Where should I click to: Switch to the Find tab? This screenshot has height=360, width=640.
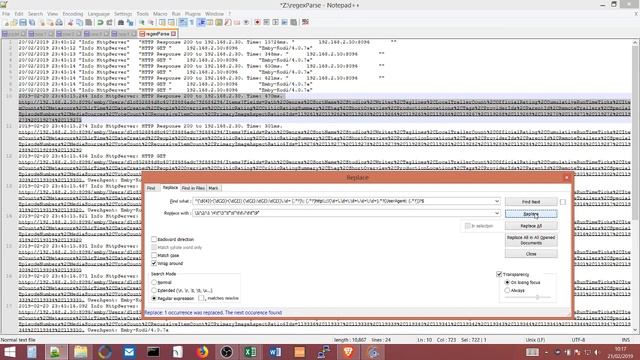tap(151, 188)
